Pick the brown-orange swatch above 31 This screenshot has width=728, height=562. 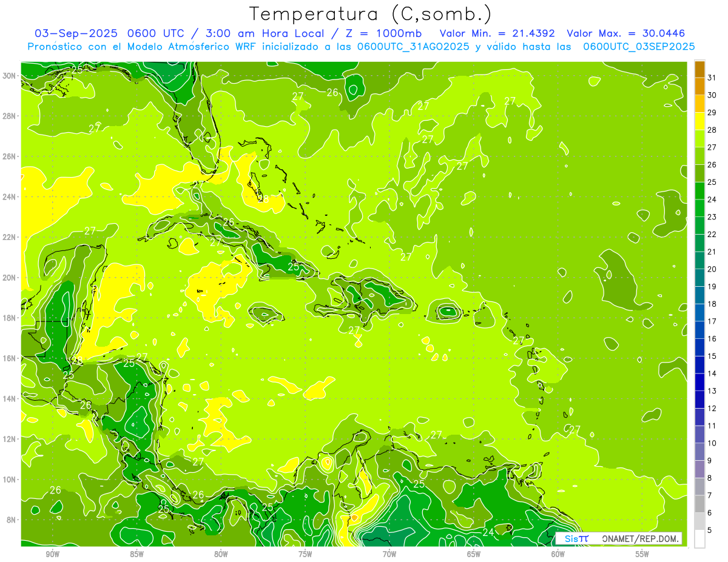(699, 69)
